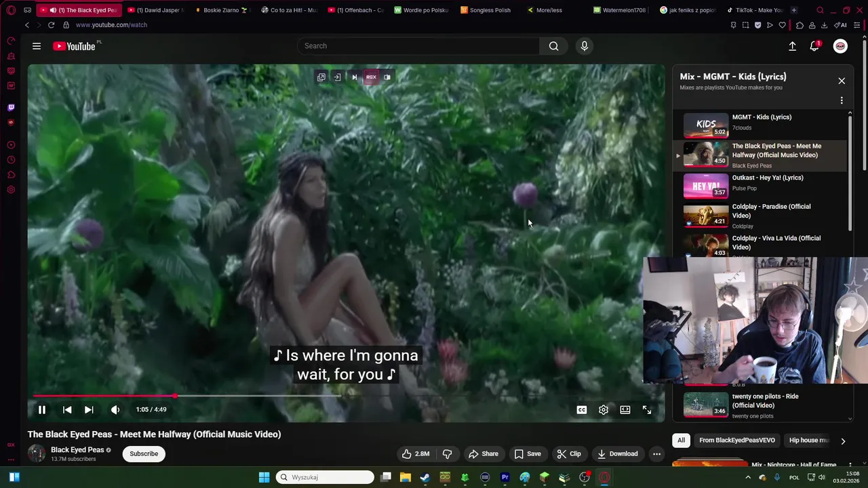This screenshot has height=488, width=868.
Task: Add page to bookmarks heart icon
Action: click(782, 25)
